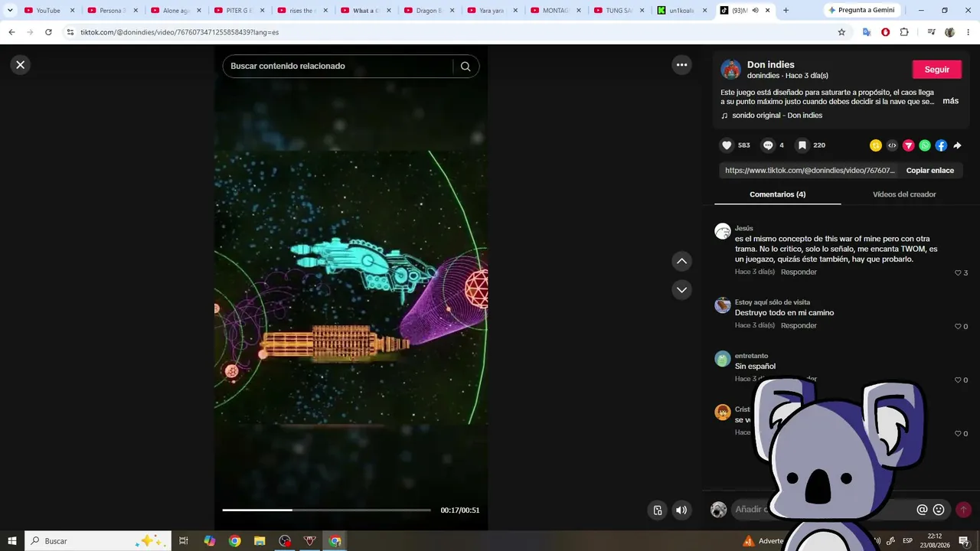This screenshot has height=551, width=980.
Task: Copy the video link with 'Copiar enlace'
Action: 930,171
